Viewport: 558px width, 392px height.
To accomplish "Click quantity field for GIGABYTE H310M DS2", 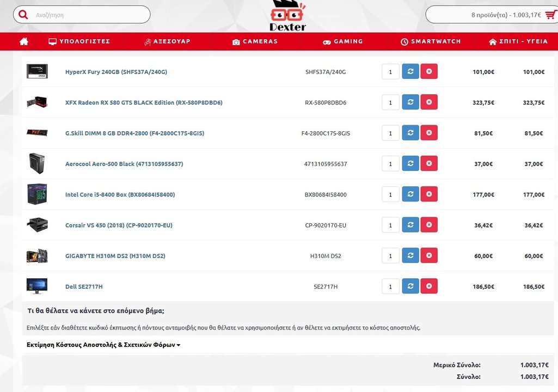I will pyautogui.click(x=390, y=255).
